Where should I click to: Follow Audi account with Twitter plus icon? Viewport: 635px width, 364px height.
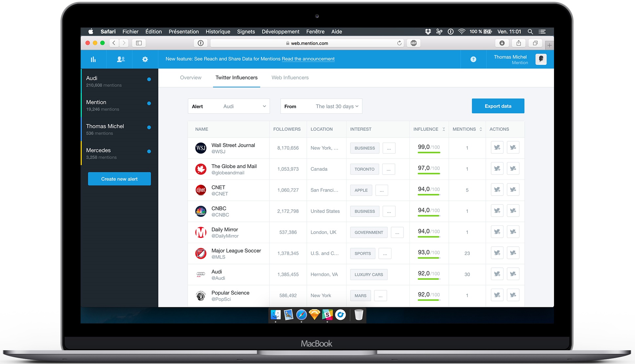(497, 274)
